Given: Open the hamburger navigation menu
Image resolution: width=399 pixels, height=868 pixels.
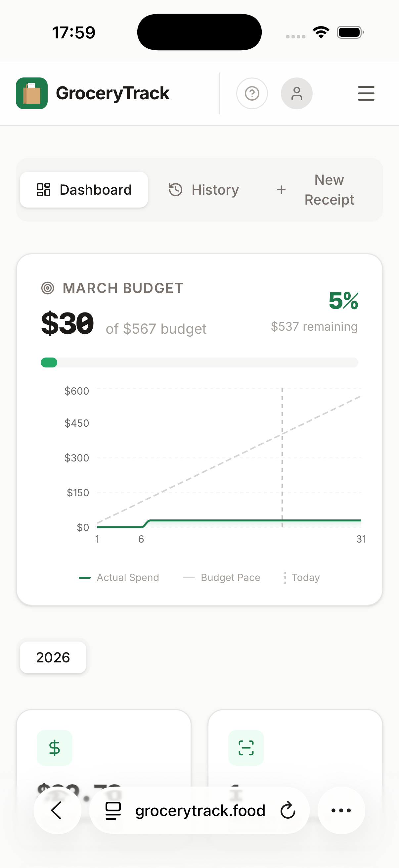Looking at the screenshot, I should pyautogui.click(x=366, y=93).
